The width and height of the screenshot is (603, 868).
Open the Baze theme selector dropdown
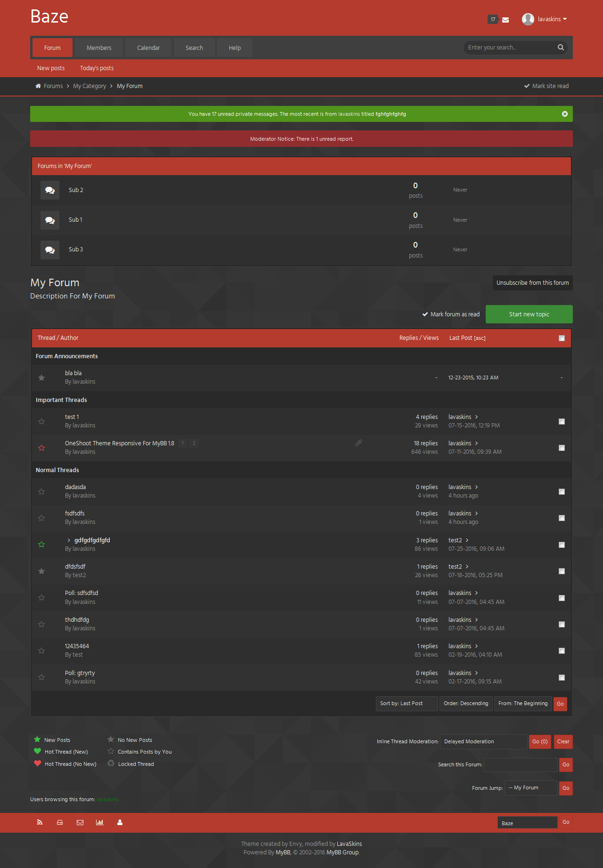528,822
